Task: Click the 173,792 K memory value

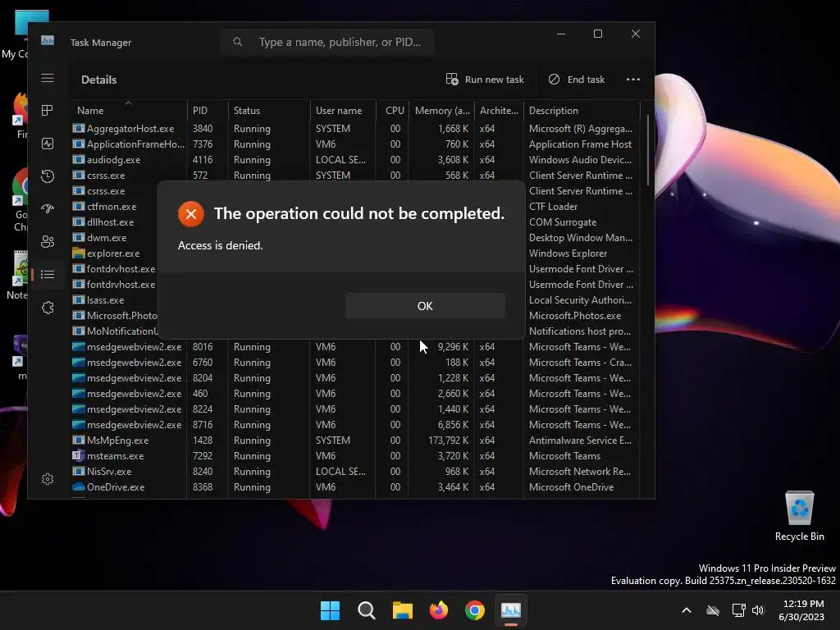Action: [x=449, y=441]
